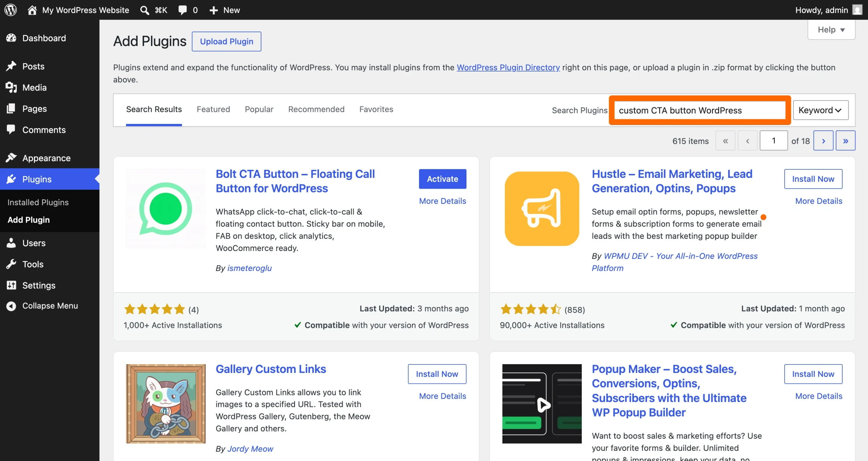This screenshot has width=868, height=461.
Task: Click the ⌘K command palette shortcut
Action: (x=161, y=10)
